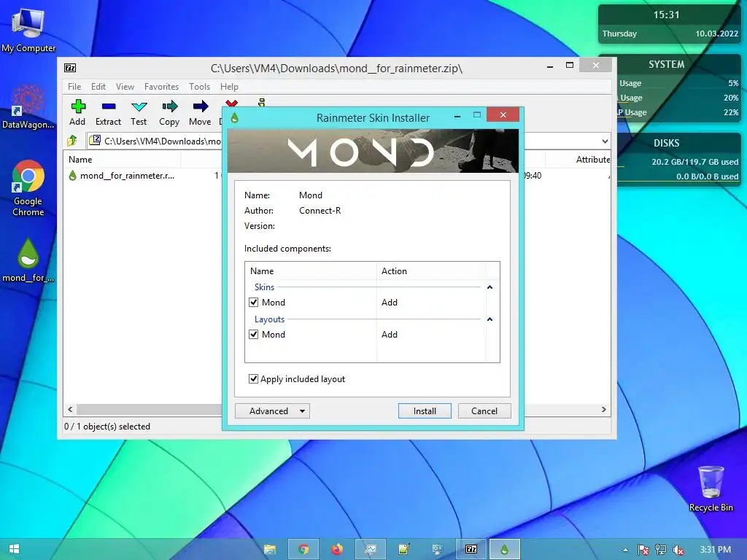Click the up-folder icon in 7-Zip address bar

72,141
